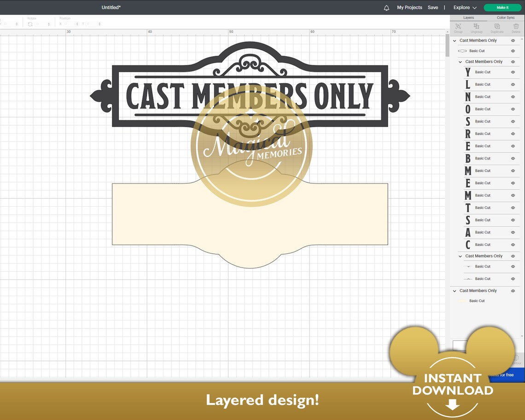Click the Ungroup icon

click(x=476, y=26)
